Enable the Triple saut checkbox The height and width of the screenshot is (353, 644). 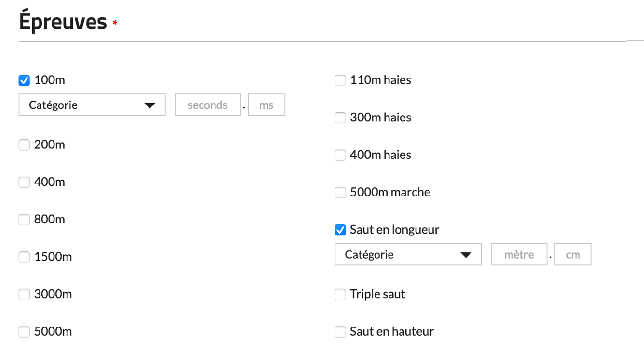point(340,294)
